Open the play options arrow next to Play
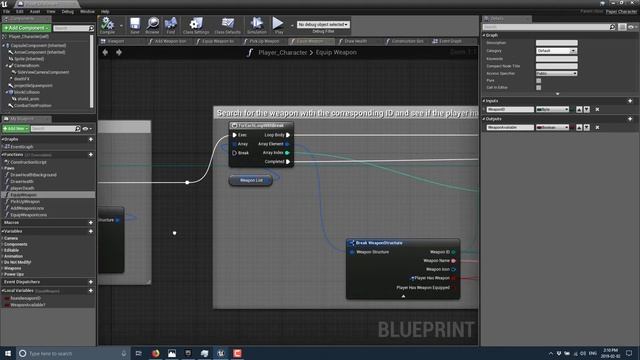The height and width of the screenshot is (360, 640). [292, 25]
